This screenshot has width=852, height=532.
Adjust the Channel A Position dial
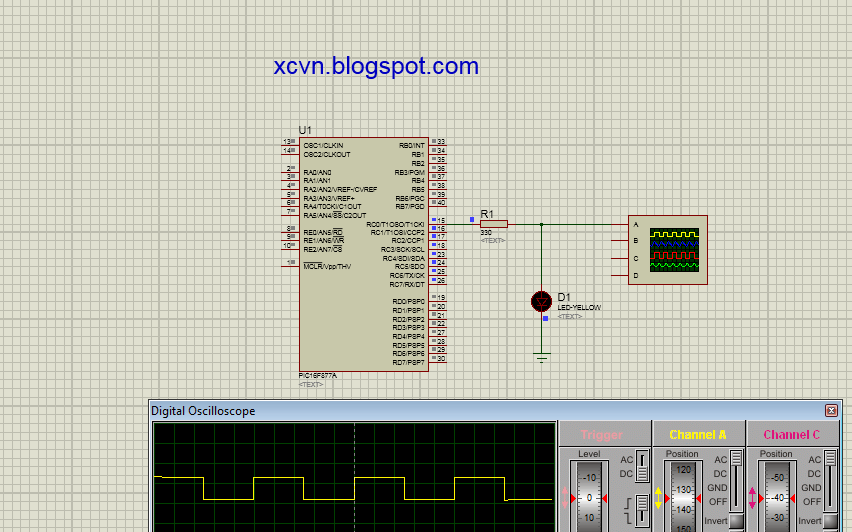click(x=682, y=497)
